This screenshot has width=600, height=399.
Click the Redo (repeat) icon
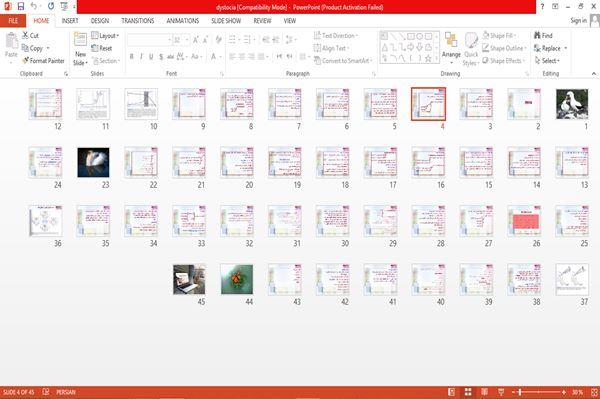point(51,6)
